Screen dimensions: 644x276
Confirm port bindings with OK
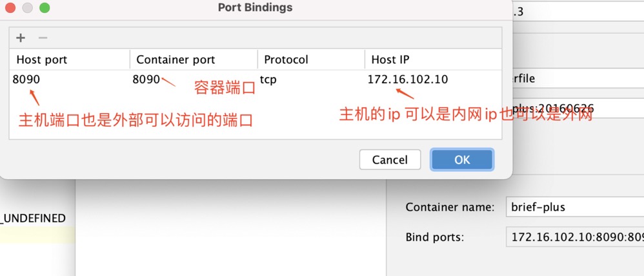462,160
